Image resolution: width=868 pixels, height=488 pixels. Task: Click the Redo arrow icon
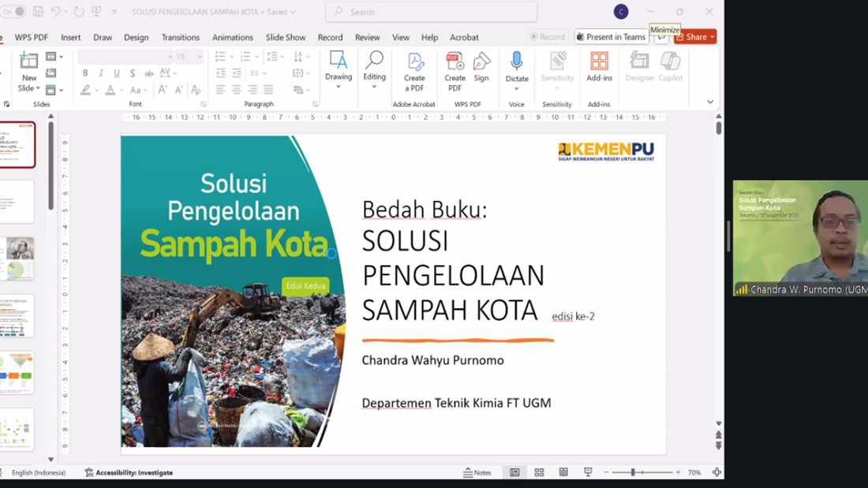tap(79, 11)
